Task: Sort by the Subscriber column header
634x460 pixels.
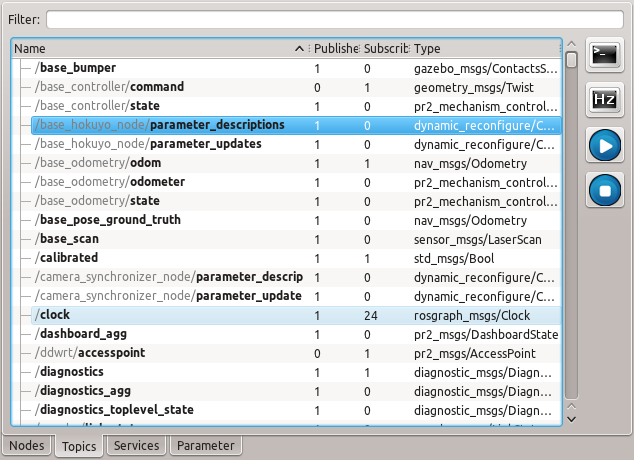Action: tap(386, 49)
